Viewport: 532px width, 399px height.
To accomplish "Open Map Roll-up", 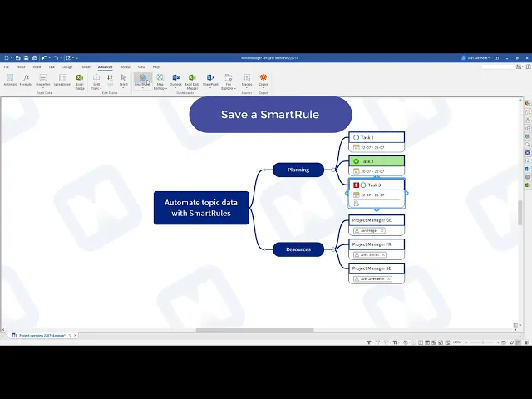I will [160, 81].
